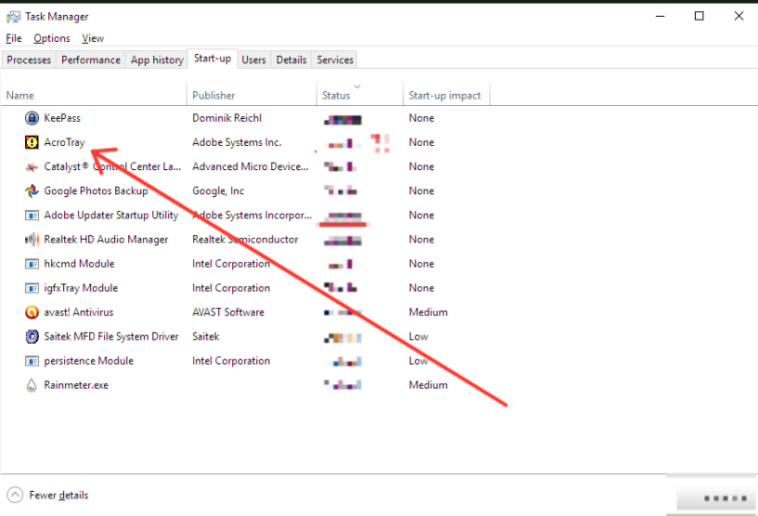The image size is (758, 516).
Task: Select the avast! Antivirus orange icon
Action: (x=31, y=312)
